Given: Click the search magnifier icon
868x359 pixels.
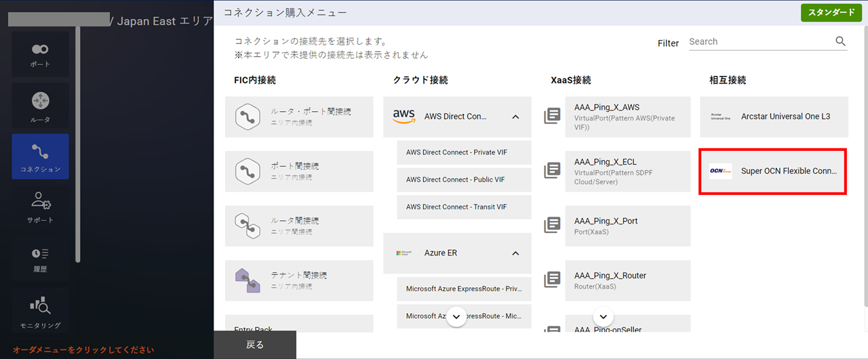Looking at the screenshot, I should (840, 41).
